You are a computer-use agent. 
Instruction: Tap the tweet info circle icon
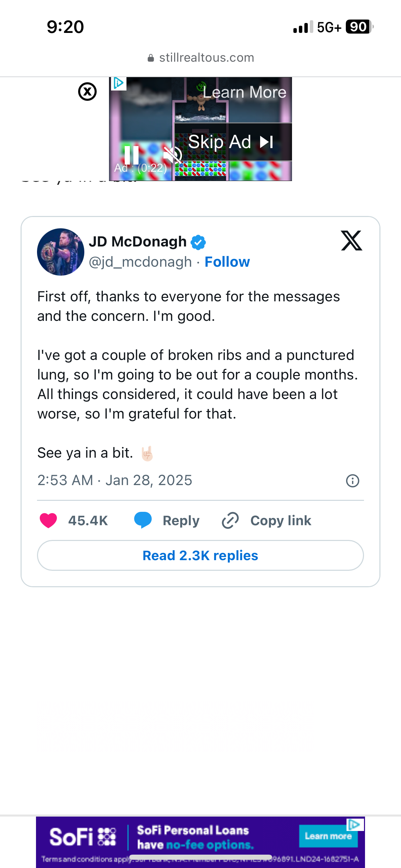click(352, 481)
